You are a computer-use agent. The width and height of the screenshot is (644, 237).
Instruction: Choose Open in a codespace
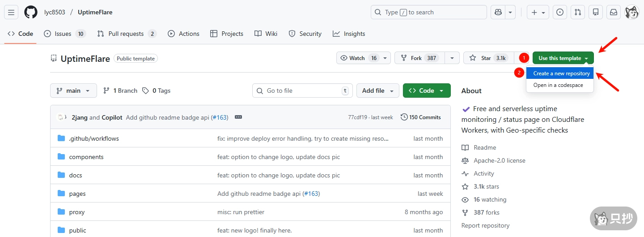coord(558,85)
